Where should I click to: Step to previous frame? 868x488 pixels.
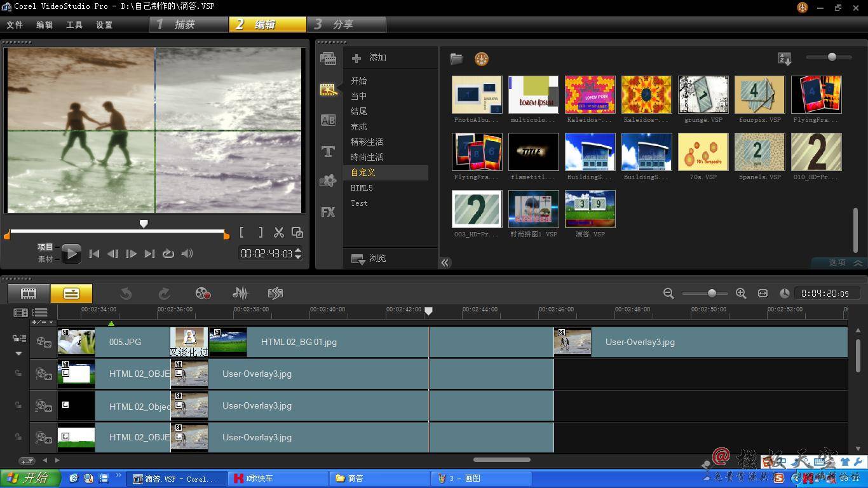coord(112,254)
